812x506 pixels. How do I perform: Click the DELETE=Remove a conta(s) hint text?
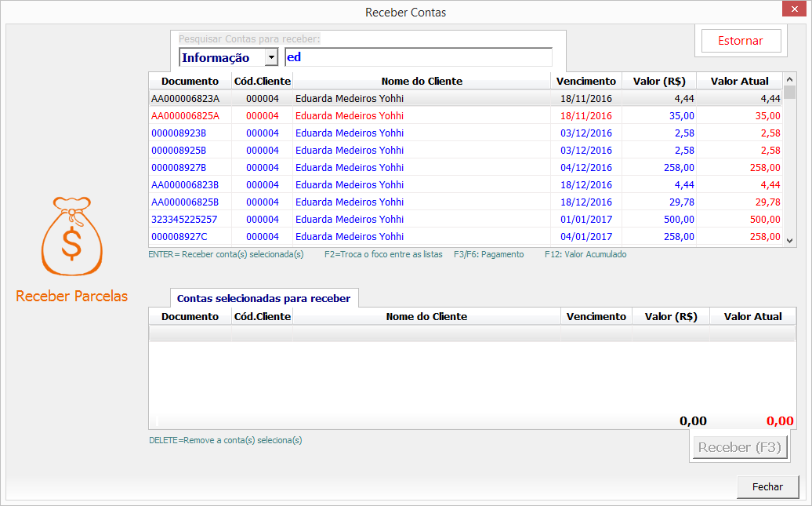tap(226, 440)
